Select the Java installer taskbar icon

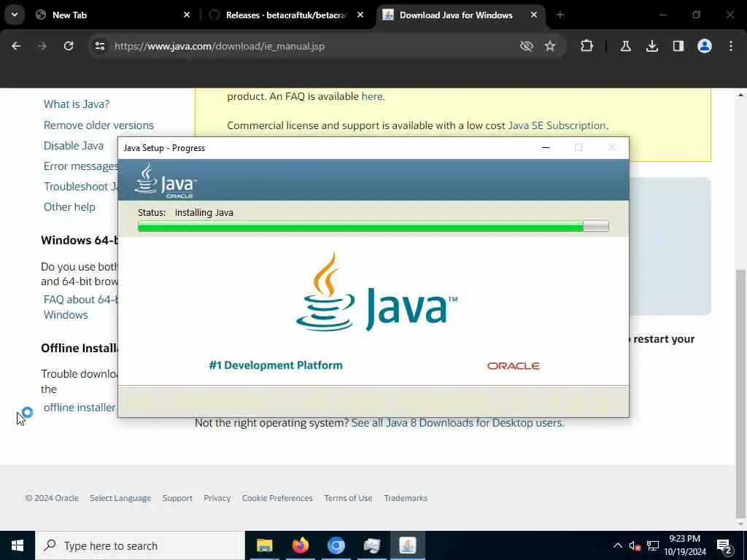[x=407, y=545]
